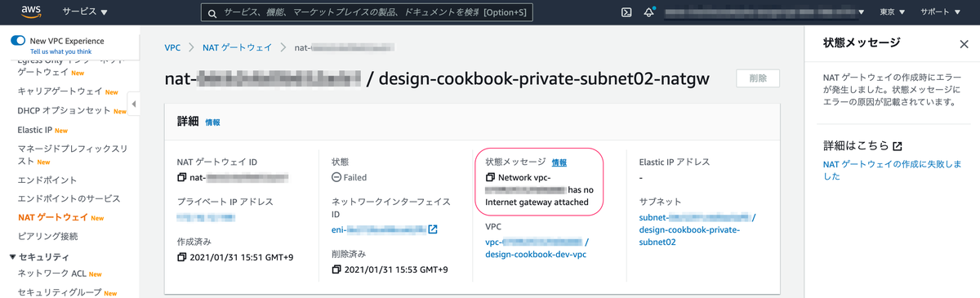Click the 削除 delete button
The image size is (980, 298).
pyautogui.click(x=758, y=78)
